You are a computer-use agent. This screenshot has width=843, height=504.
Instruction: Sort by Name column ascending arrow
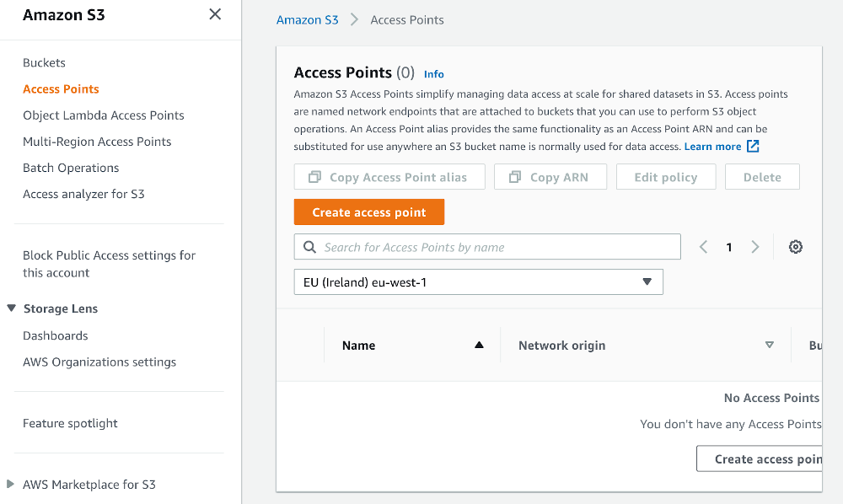479,345
